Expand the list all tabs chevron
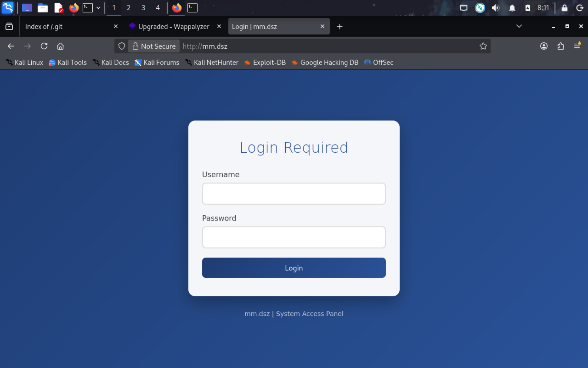 click(519, 26)
